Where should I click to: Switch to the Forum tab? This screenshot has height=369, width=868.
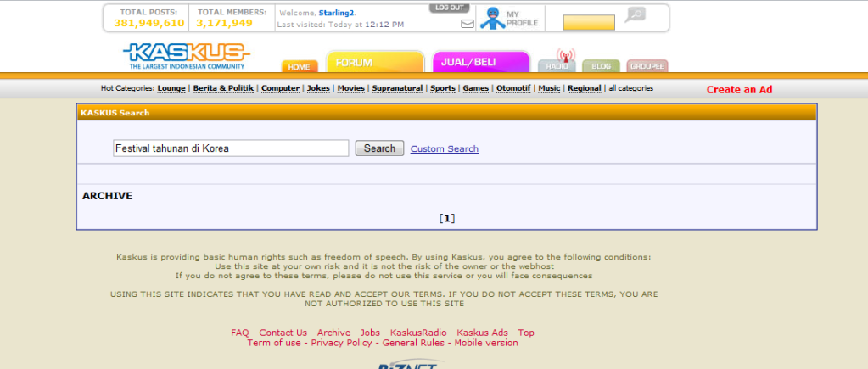pos(375,62)
